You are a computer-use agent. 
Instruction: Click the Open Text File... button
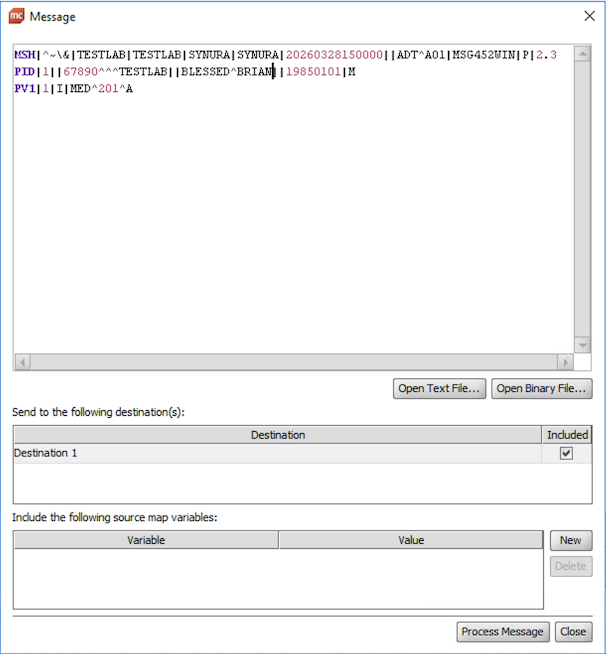pyautogui.click(x=439, y=388)
